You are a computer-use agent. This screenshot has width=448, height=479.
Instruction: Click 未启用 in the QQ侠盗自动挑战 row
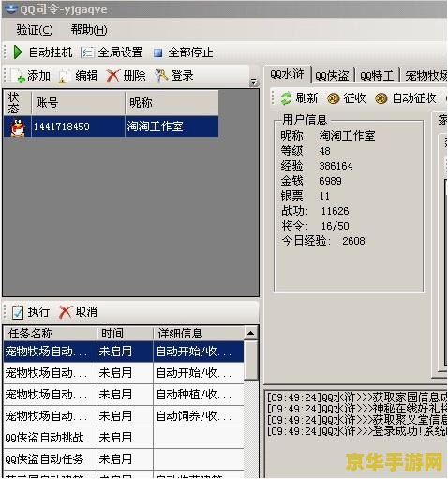tap(115, 438)
